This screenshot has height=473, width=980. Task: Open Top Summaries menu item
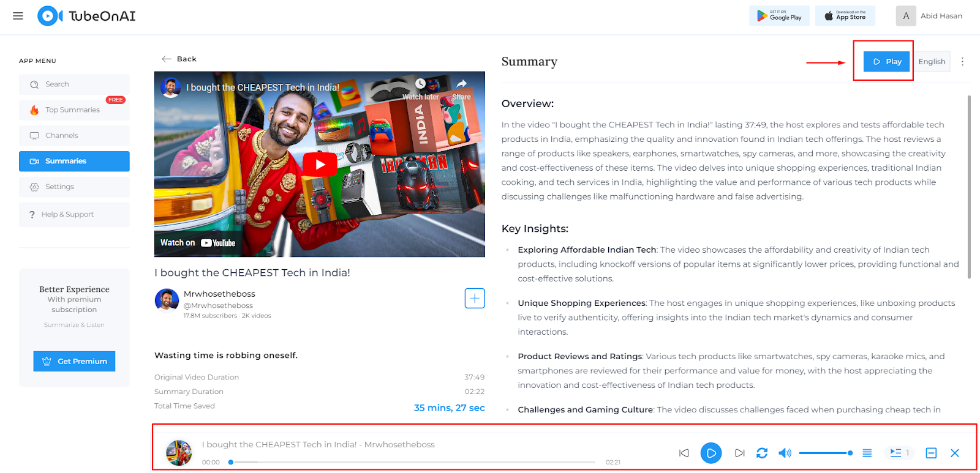(x=74, y=110)
